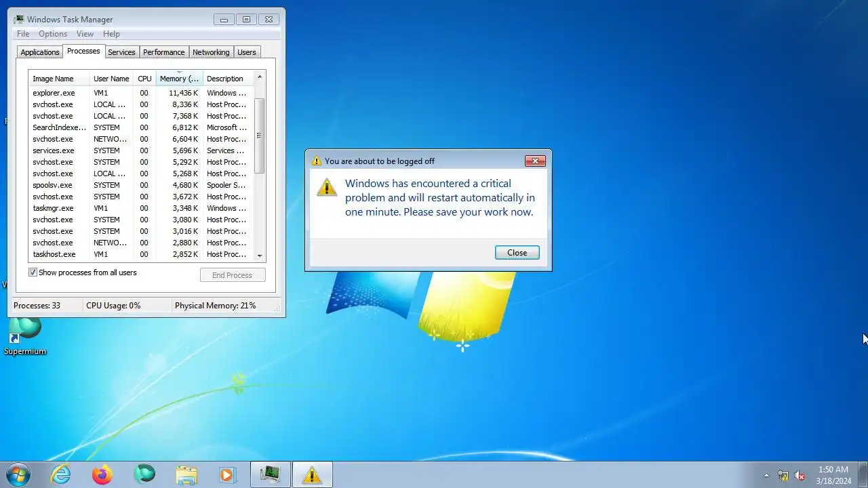Switch to the Services tab
Screen dimensions: 868x488
pyautogui.click(x=122, y=52)
